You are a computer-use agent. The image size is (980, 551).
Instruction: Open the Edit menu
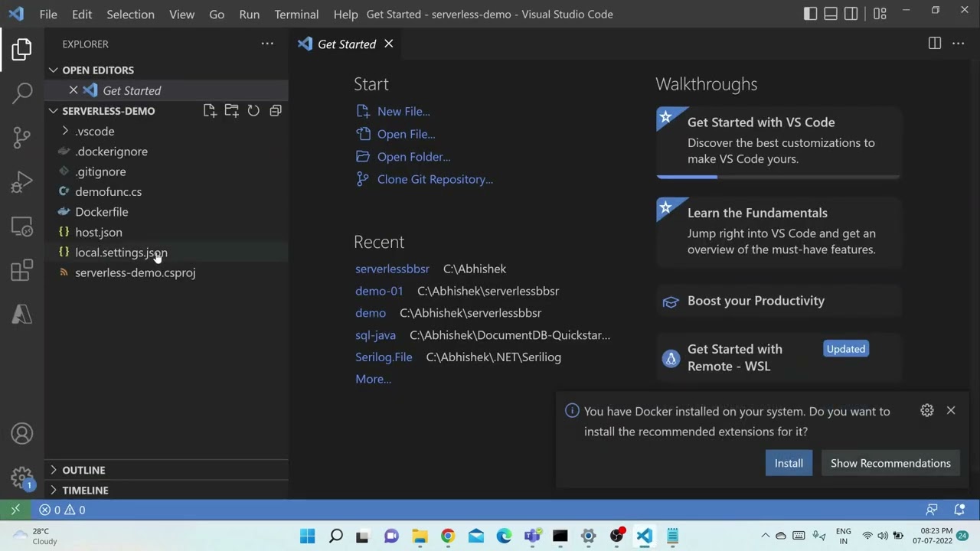pos(82,14)
